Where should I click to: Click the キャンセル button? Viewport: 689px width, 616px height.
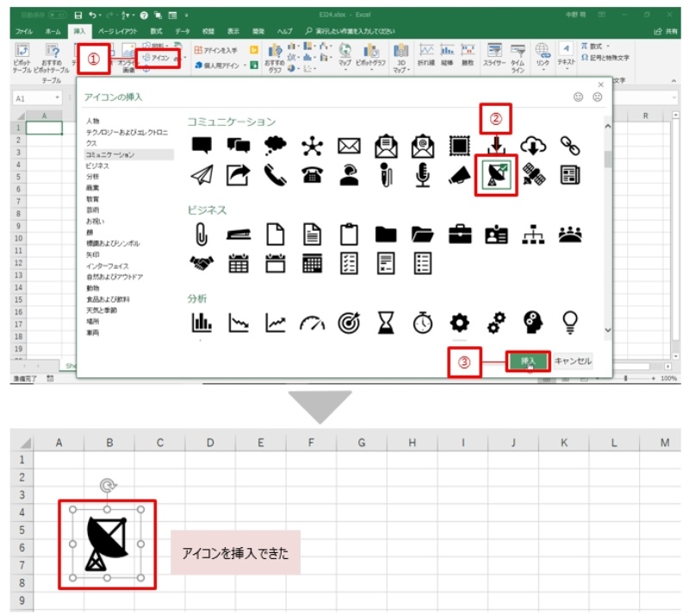(x=573, y=362)
